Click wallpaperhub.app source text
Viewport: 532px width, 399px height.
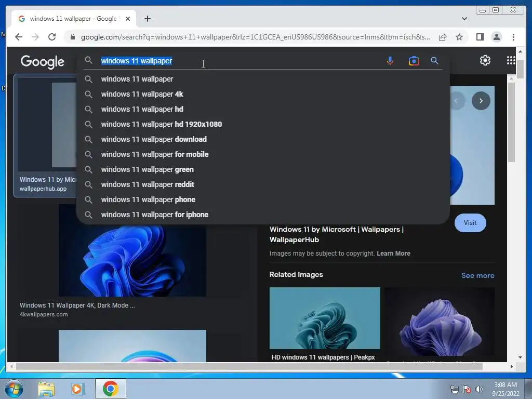(x=43, y=189)
